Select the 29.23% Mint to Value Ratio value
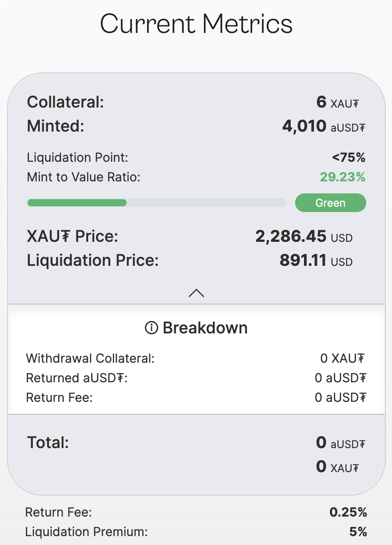392x545 pixels. pyautogui.click(x=342, y=177)
